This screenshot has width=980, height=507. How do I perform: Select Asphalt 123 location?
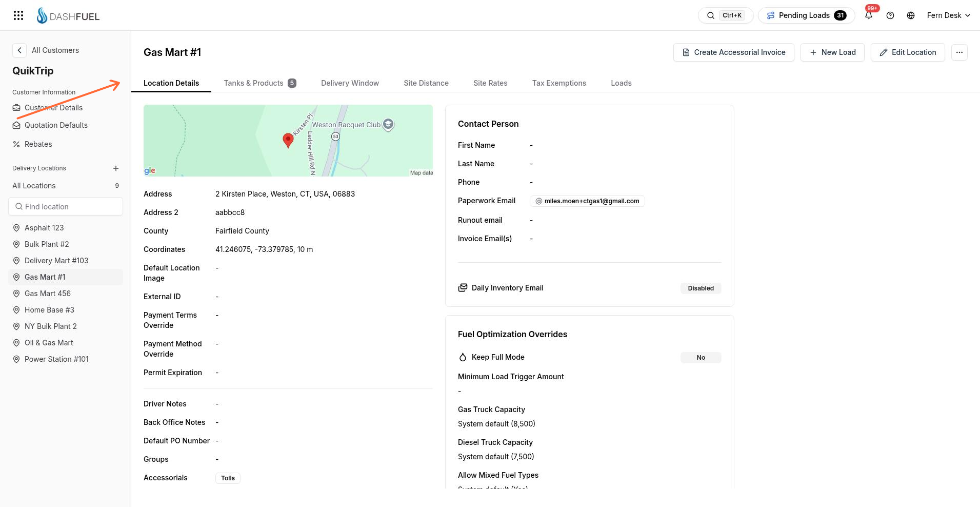point(66,228)
